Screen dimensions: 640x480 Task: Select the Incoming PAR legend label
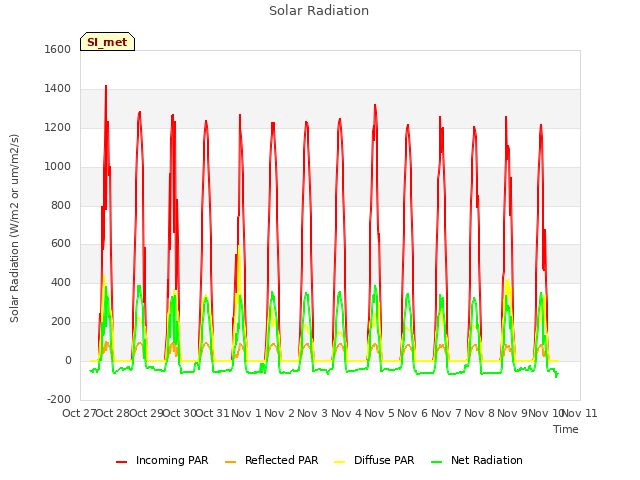172,460
